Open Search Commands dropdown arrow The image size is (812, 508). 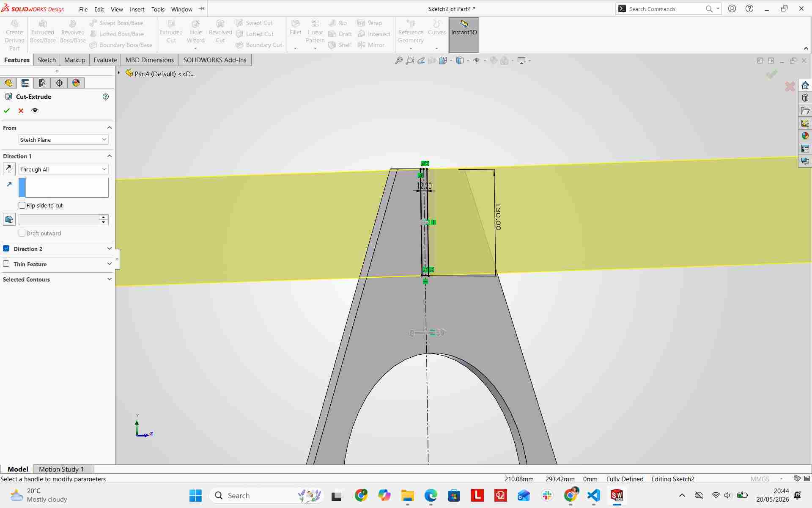pos(718,8)
